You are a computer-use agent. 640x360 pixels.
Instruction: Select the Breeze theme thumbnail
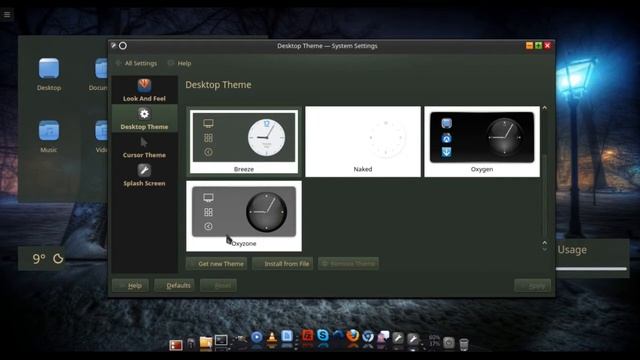point(244,141)
